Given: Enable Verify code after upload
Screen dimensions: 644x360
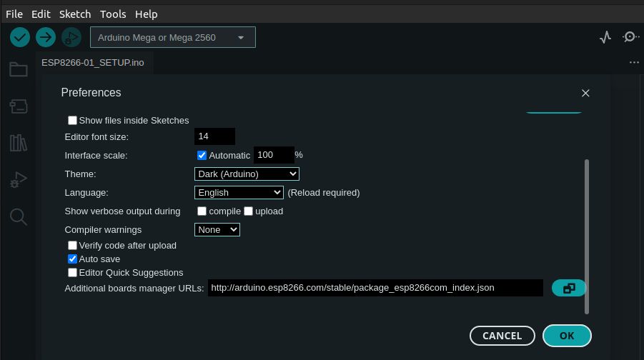Looking at the screenshot, I should pyautogui.click(x=72, y=245).
